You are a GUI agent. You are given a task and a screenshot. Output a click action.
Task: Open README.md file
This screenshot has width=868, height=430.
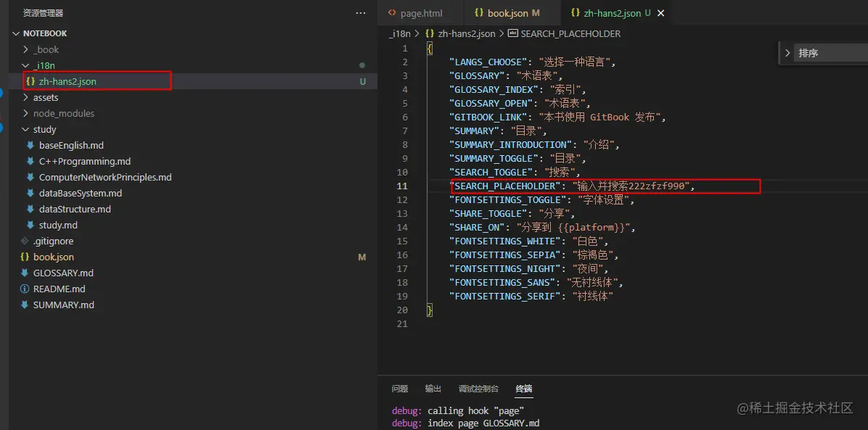click(x=60, y=289)
